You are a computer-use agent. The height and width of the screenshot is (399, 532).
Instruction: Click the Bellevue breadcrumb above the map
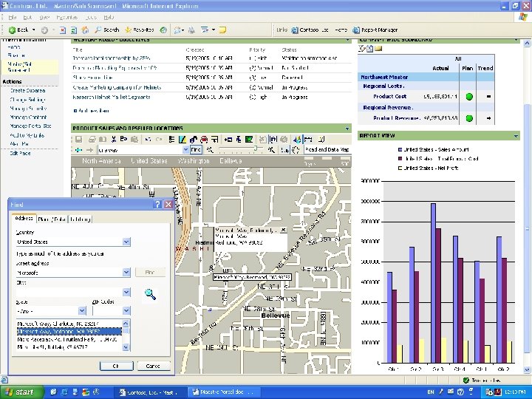pyautogui.click(x=231, y=161)
